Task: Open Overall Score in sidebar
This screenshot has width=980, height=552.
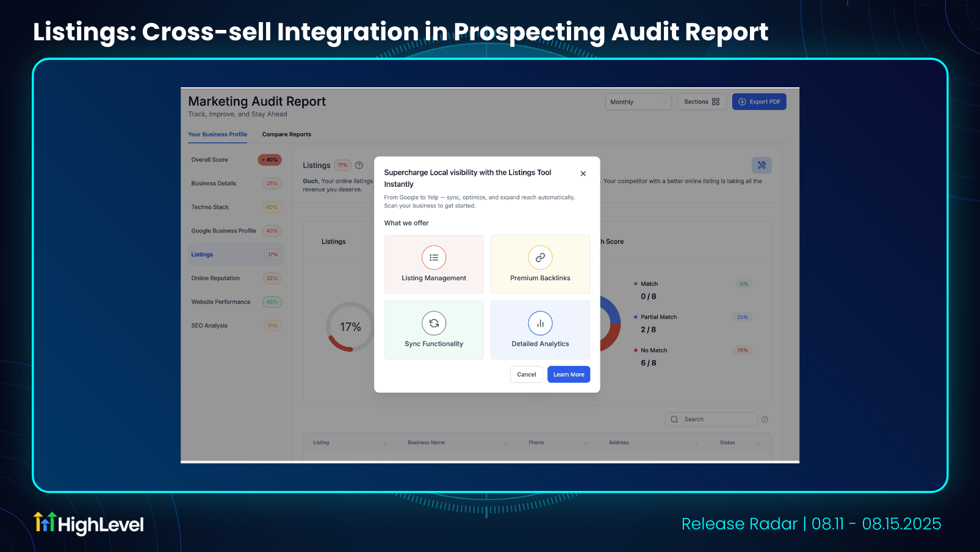Action: click(236, 160)
